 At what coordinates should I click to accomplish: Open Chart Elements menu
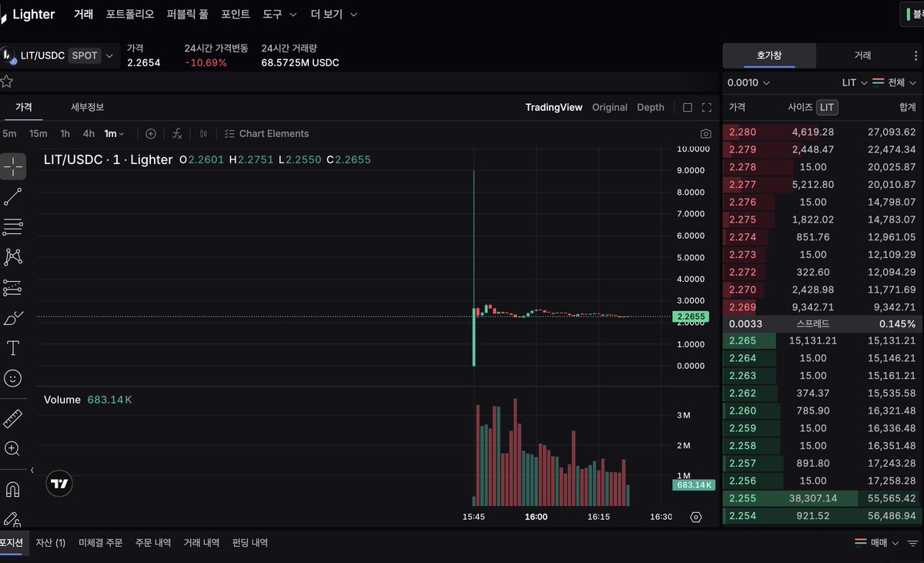click(266, 133)
